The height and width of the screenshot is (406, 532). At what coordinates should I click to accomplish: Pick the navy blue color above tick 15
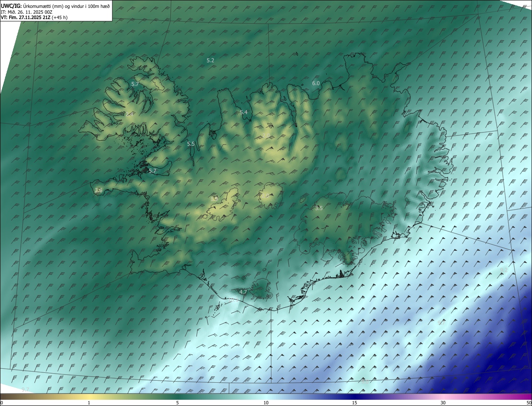(355, 396)
